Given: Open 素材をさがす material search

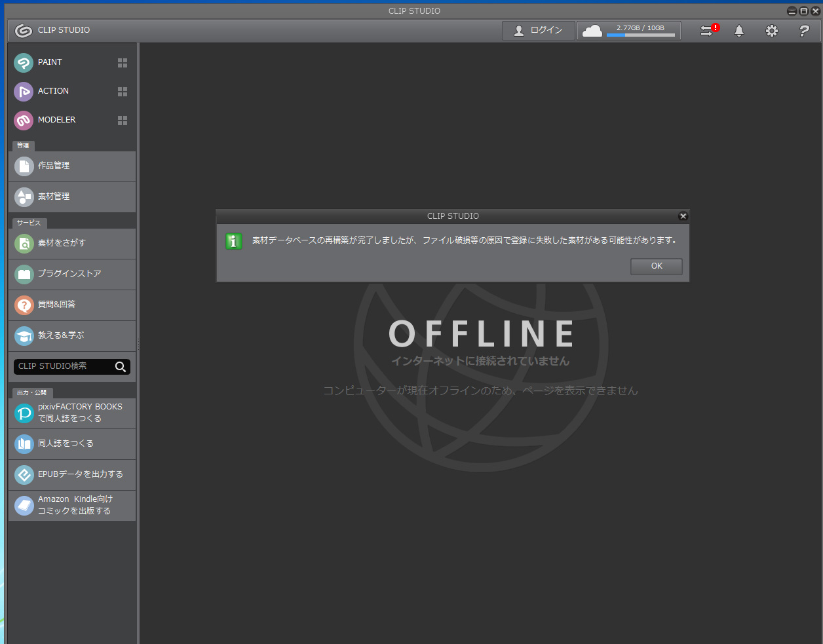Looking at the screenshot, I should click(x=72, y=243).
